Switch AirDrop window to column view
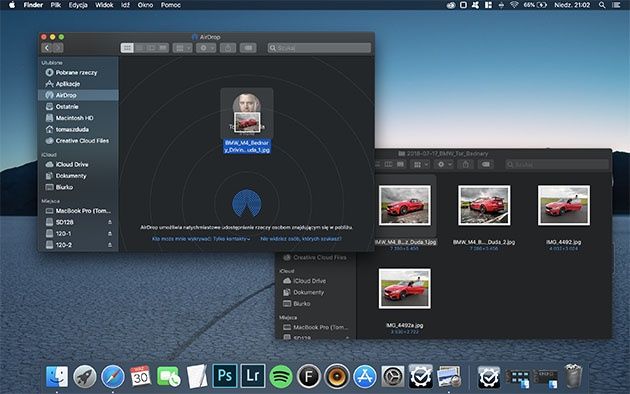The height and width of the screenshot is (394, 630). click(x=151, y=48)
